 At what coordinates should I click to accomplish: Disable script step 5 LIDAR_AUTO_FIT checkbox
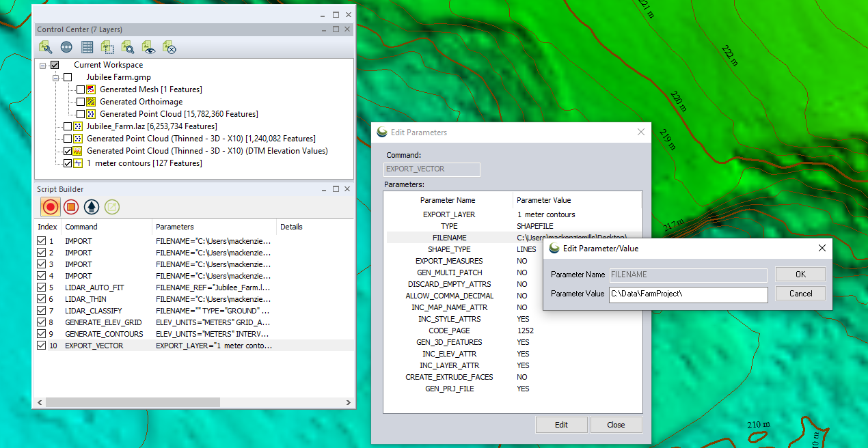(42, 288)
